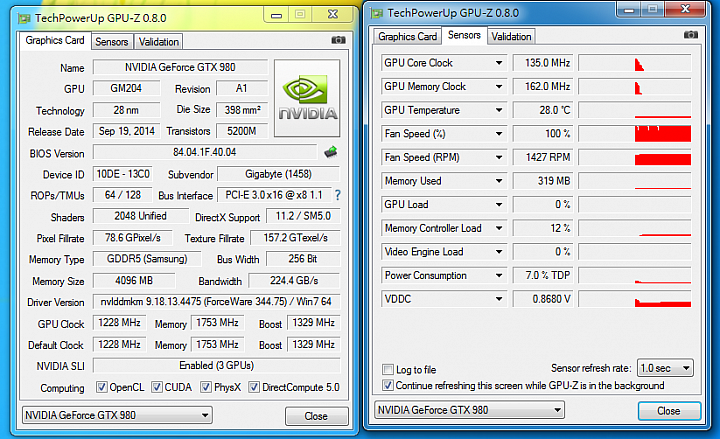Click the 7.0 % TDP power value
The width and height of the screenshot is (720, 439).
click(x=543, y=276)
